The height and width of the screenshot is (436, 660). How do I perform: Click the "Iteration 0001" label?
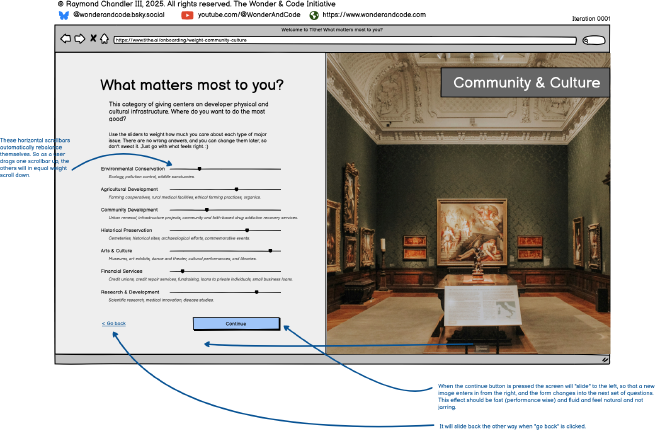coord(591,19)
